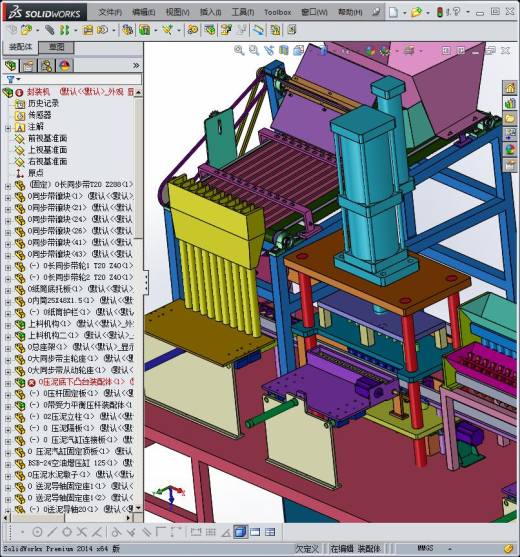Viewport: 520px width, 557px height.
Task: Start a New Motion Study
Action: 193,30
